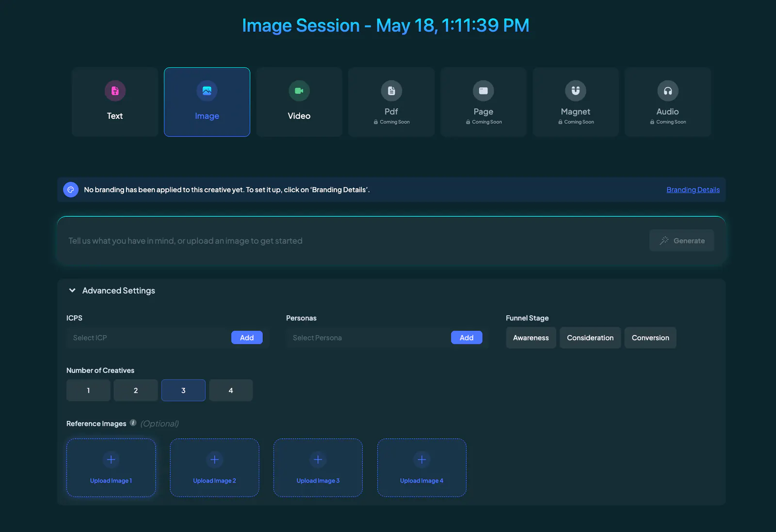Click the Pdf document icon
776x532 pixels.
tap(391, 91)
